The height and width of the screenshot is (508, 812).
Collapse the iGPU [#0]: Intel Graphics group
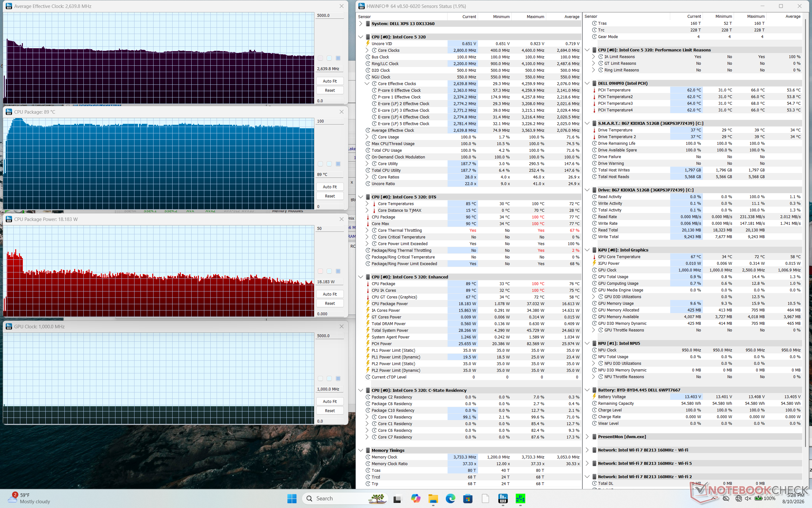(x=587, y=250)
